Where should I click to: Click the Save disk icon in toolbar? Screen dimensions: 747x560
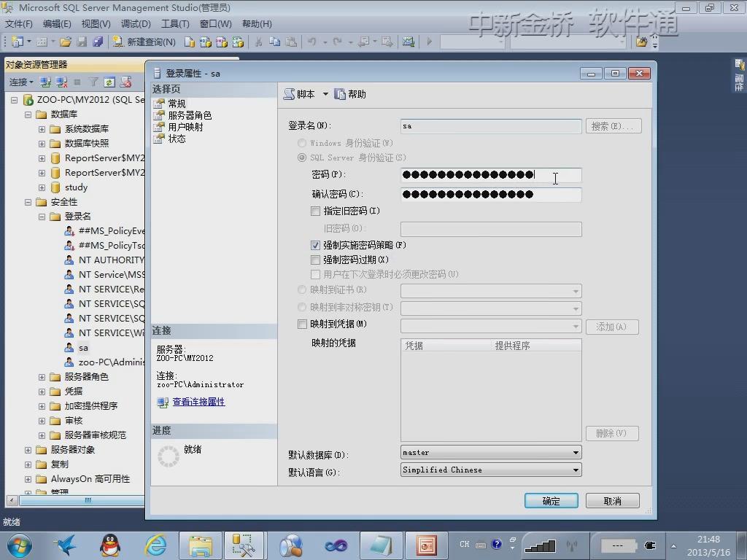pos(82,42)
